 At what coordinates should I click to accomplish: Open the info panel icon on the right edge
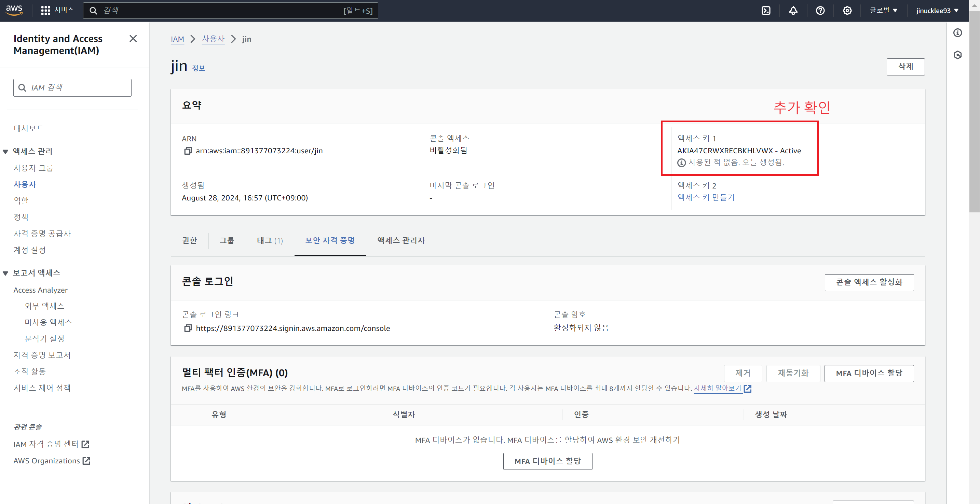[x=957, y=33]
